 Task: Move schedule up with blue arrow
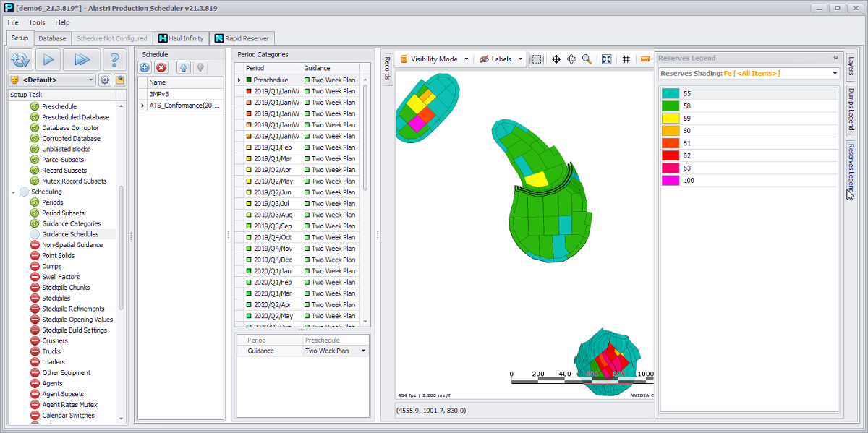point(184,67)
